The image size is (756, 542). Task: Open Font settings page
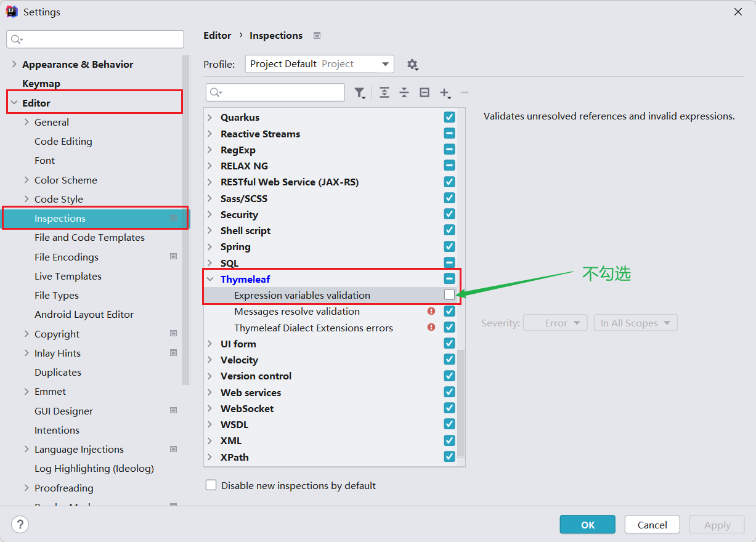[x=44, y=160]
